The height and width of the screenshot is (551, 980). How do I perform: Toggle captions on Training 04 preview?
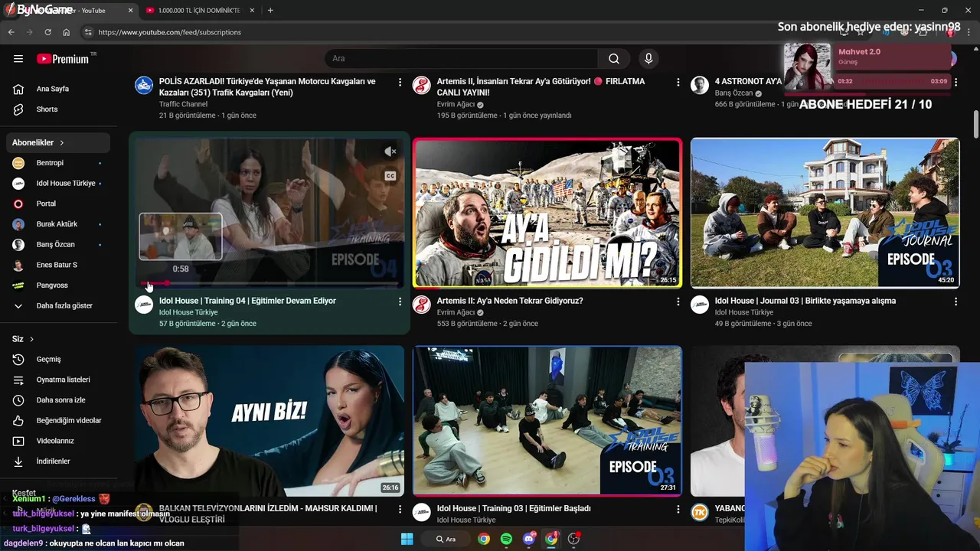[x=390, y=176]
